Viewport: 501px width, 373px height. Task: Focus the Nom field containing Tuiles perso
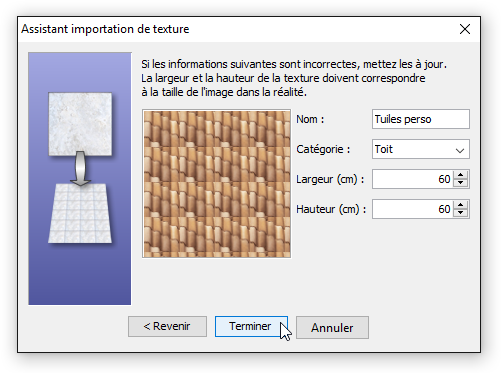(x=421, y=119)
